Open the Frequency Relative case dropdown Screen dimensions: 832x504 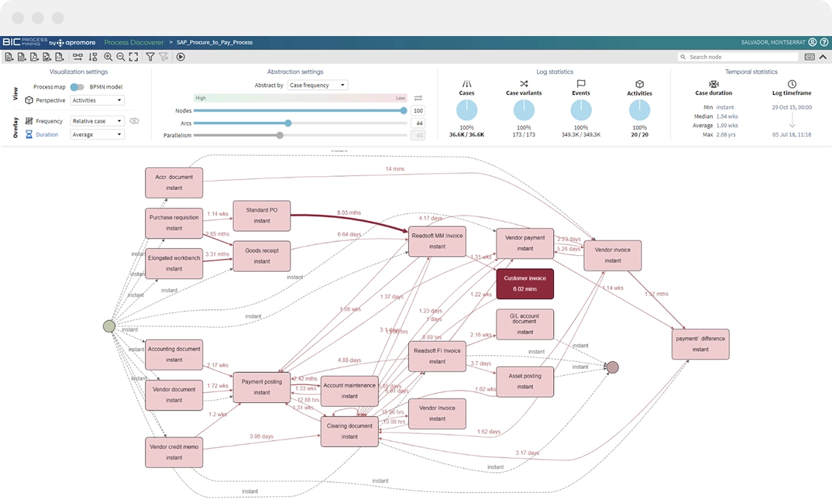click(97, 121)
